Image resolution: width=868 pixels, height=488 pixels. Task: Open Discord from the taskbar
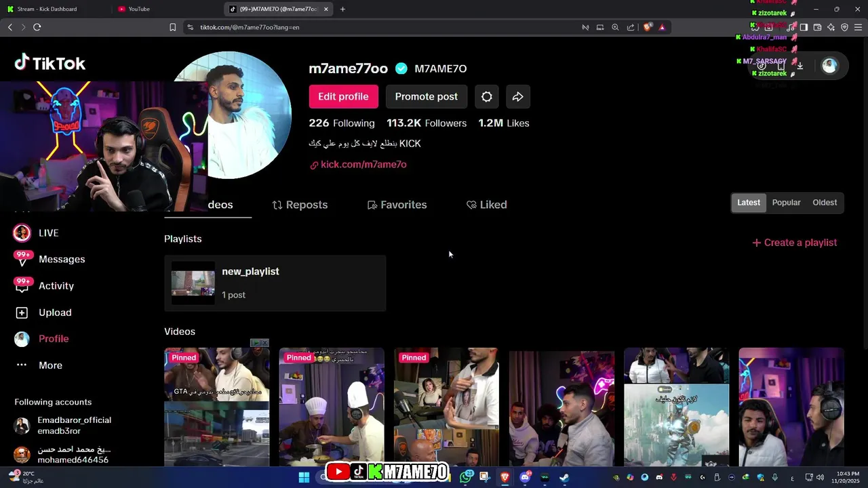tap(525, 477)
